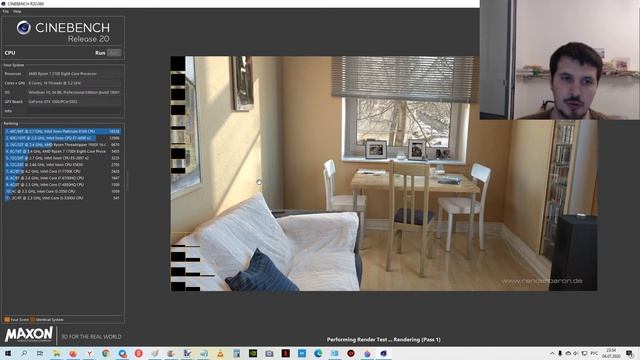The image size is (640, 360).
Task: Switch the input language indicator
Action: pos(594,353)
